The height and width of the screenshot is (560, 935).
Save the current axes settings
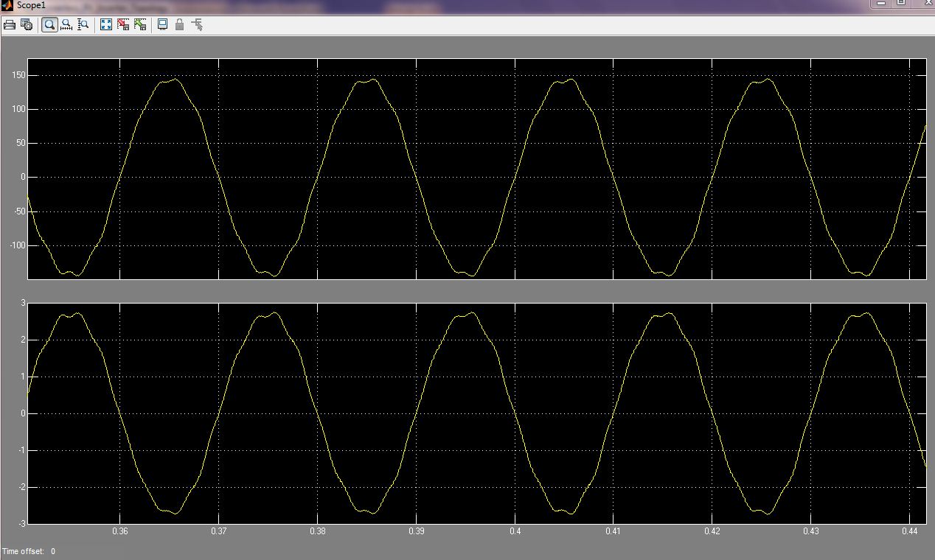pos(123,25)
